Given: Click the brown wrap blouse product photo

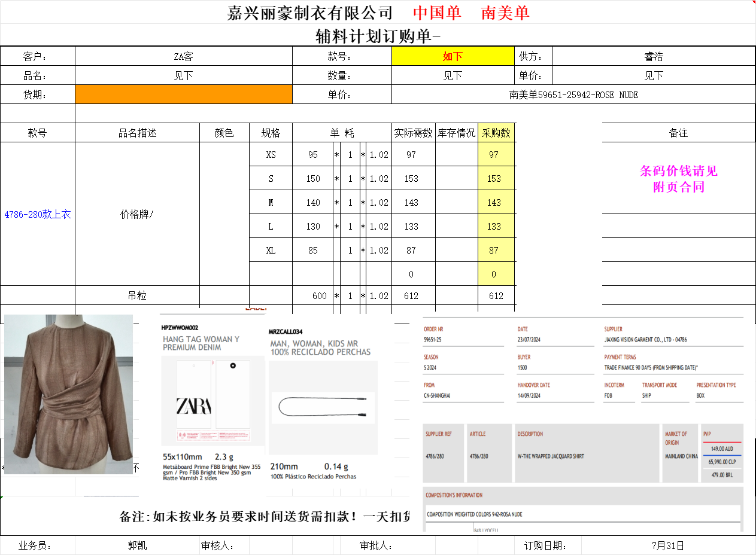Looking at the screenshot, I should (x=68, y=394).
